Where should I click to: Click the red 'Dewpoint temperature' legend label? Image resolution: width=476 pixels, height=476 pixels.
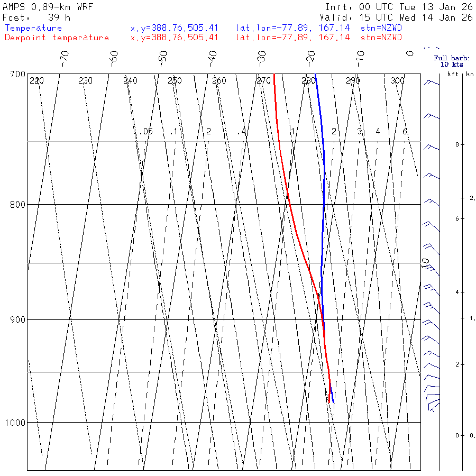[57, 38]
